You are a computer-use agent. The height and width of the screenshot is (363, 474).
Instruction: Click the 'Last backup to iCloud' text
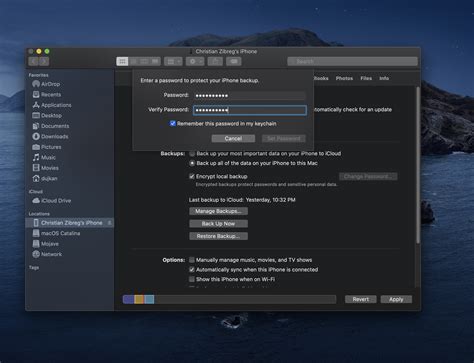pyautogui.click(x=242, y=200)
